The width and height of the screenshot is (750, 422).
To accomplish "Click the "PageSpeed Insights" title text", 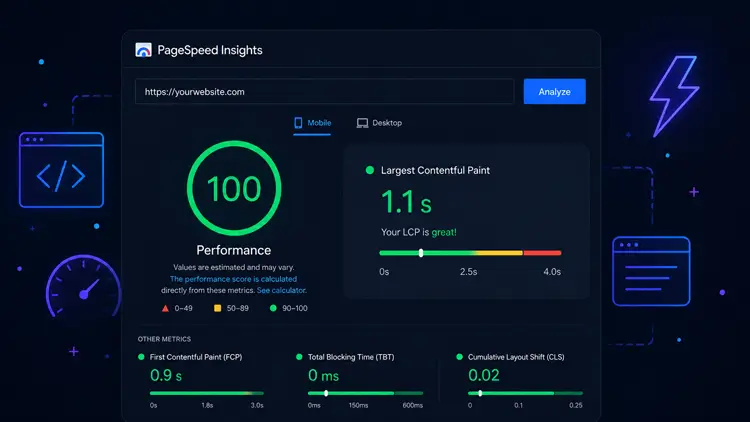I will pos(210,50).
